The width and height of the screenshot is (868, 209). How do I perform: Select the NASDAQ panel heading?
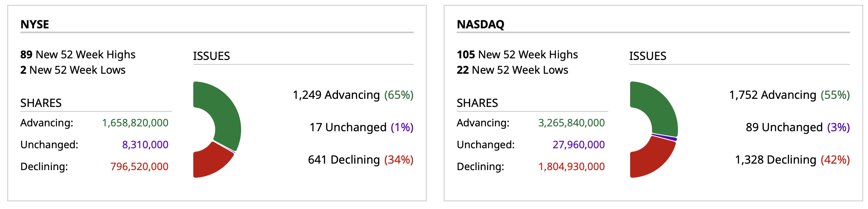coord(481,24)
